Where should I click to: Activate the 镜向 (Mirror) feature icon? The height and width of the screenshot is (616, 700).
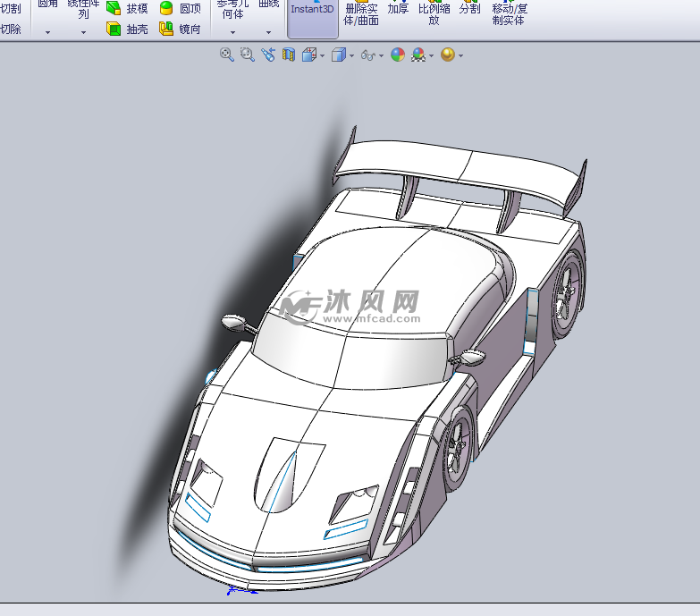(167, 29)
